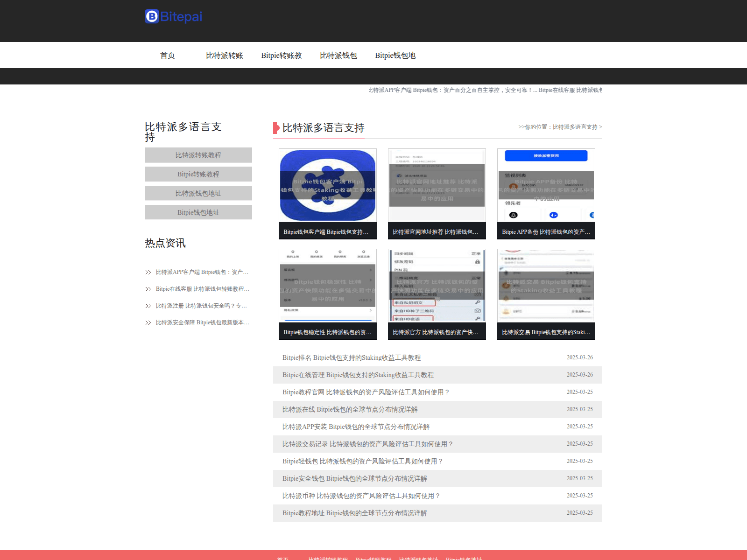The height and width of the screenshot is (560, 747).
Task: Open Bitpie钱包稳定性 article thumbnail
Action: click(328, 286)
